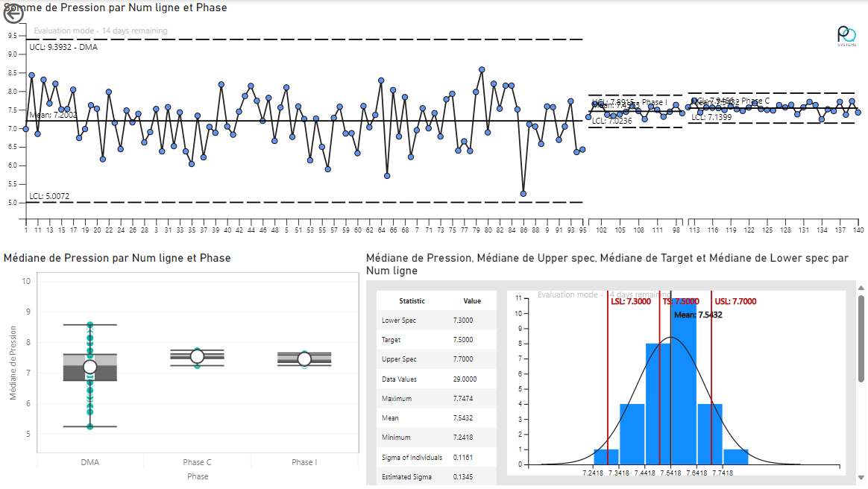Click the "Maximum" row label

click(x=397, y=398)
